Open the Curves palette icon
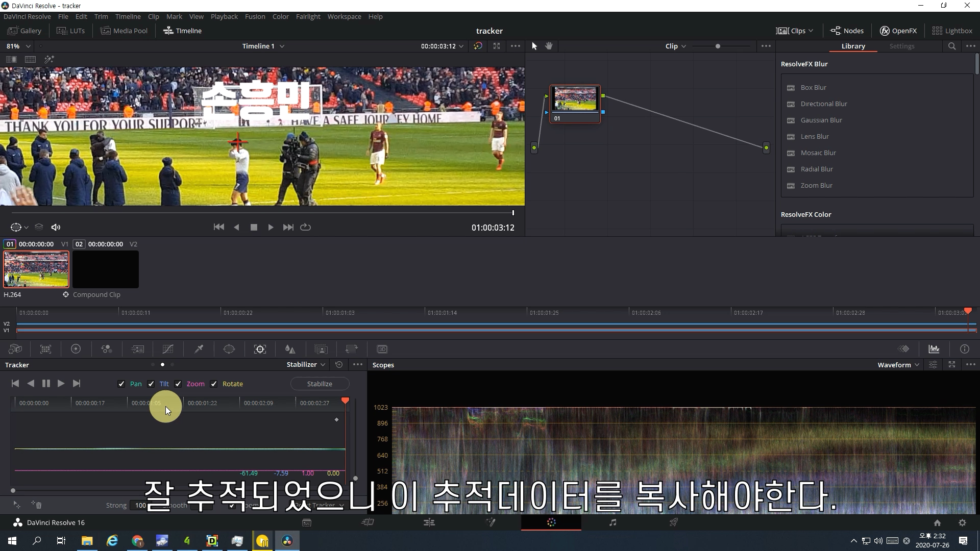 click(x=168, y=349)
